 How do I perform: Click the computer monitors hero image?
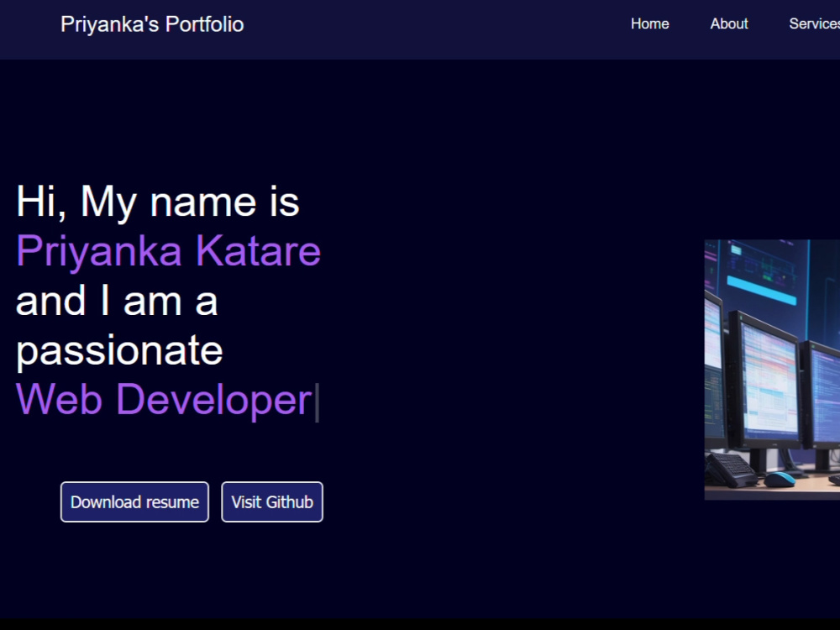coord(772,370)
